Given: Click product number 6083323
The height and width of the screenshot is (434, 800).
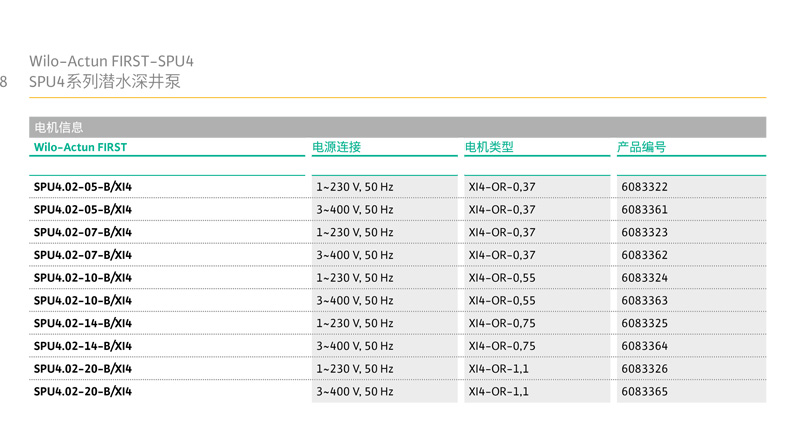Looking at the screenshot, I should 644,232.
